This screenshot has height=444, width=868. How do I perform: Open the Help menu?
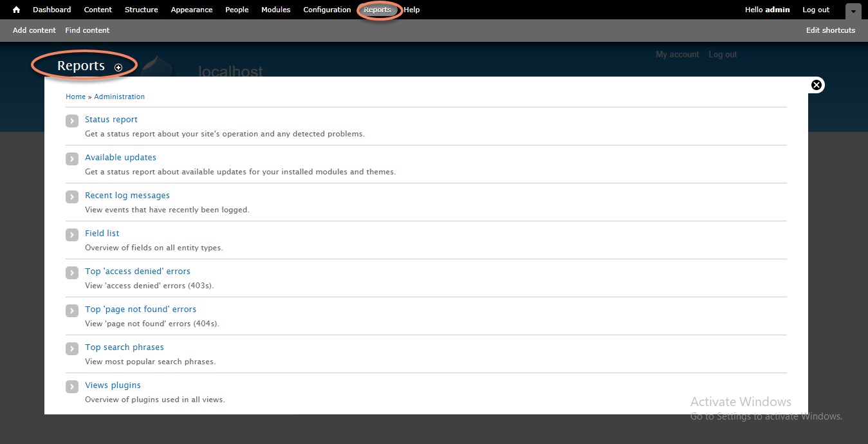[412, 10]
